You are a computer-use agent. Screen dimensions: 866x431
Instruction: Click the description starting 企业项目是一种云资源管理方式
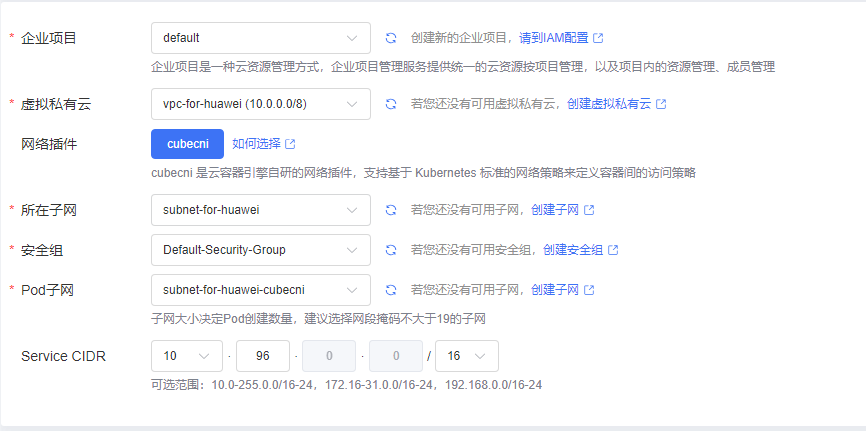(463, 67)
